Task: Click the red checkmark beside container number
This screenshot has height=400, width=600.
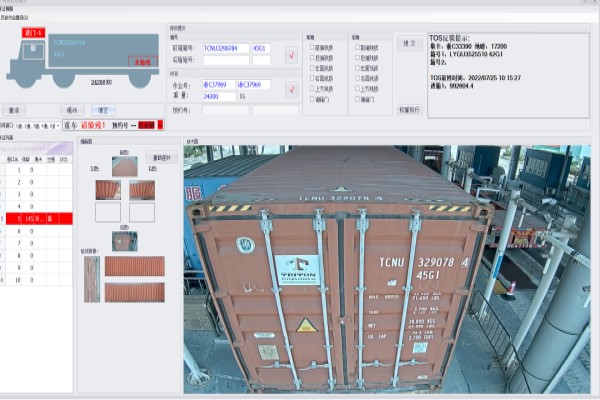Action: [x=291, y=54]
